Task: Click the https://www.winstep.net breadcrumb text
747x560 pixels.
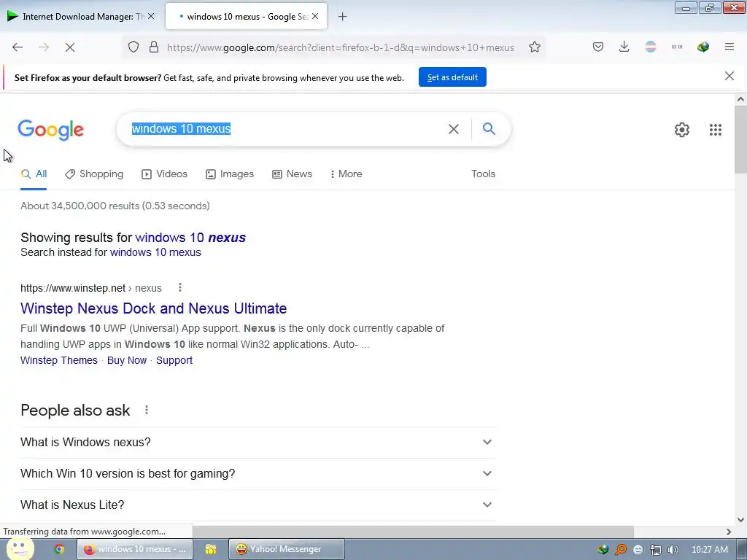Action: (73, 288)
